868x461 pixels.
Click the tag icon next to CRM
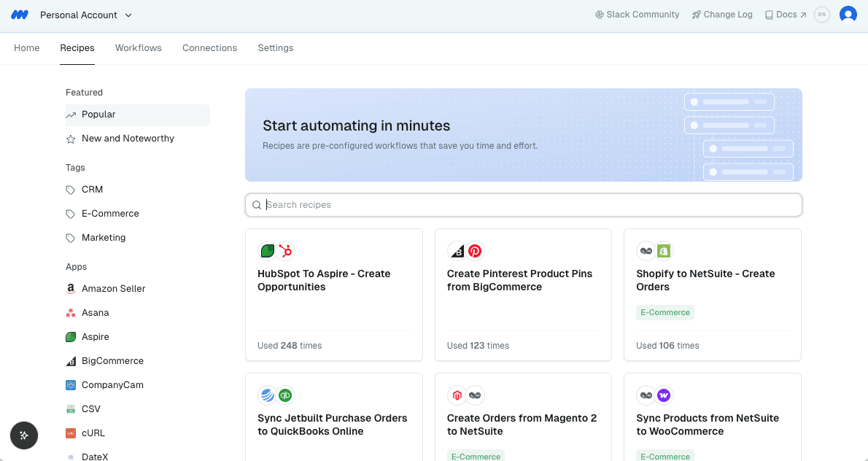coord(71,190)
